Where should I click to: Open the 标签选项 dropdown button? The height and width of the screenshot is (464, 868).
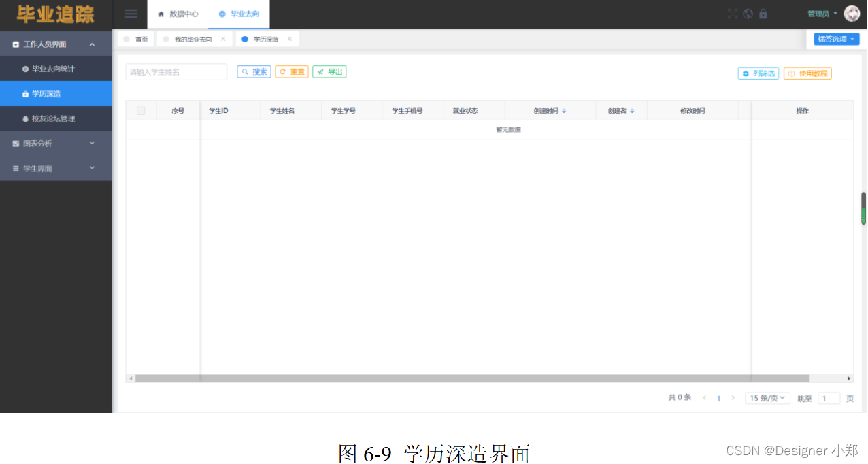pos(837,39)
